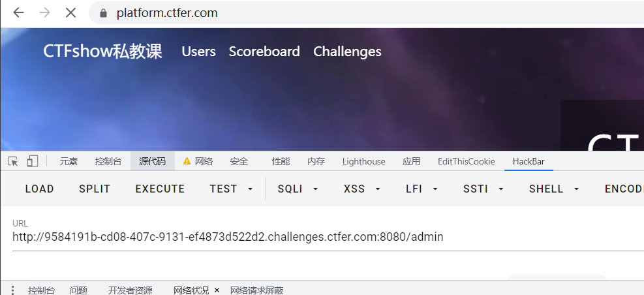This screenshot has height=295, width=644.
Task: Open the 安全 DevTools tab
Action: point(239,161)
